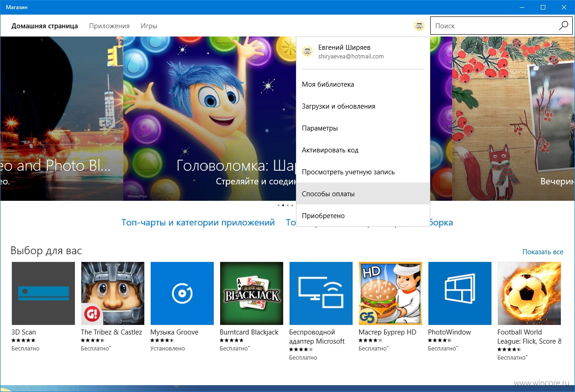
Task: Click the Показать все link
Action: (x=543, y=252)
